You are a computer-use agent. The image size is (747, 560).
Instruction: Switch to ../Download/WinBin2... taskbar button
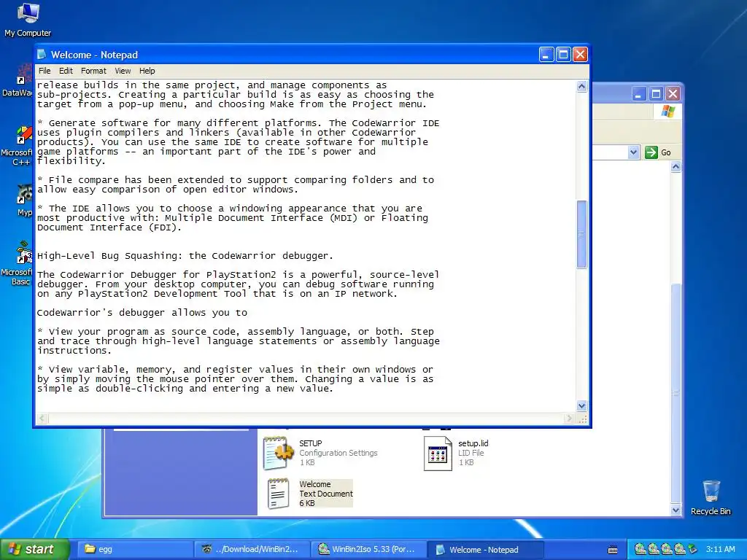(x=252, y=550)
